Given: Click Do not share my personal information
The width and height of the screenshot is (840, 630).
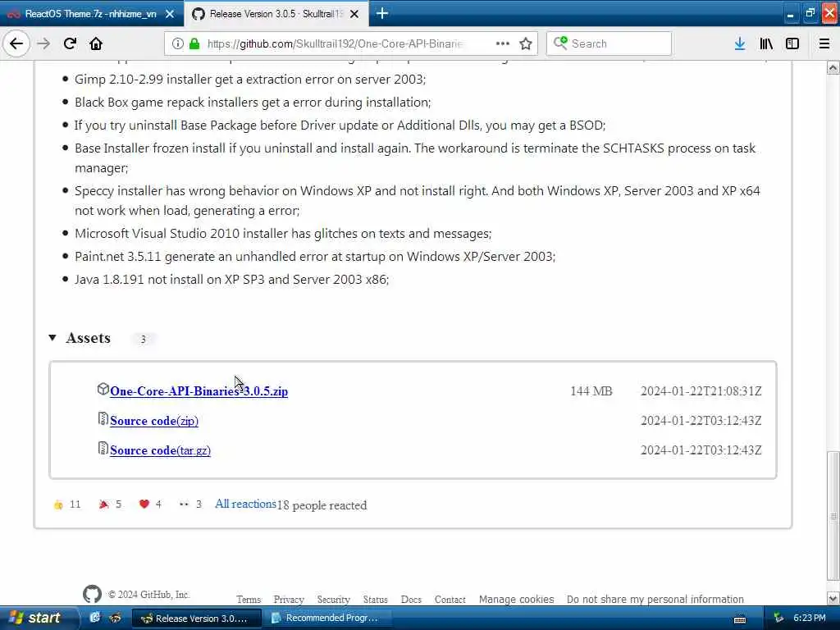Looking at the screenshot, I should tap(655, 599).
